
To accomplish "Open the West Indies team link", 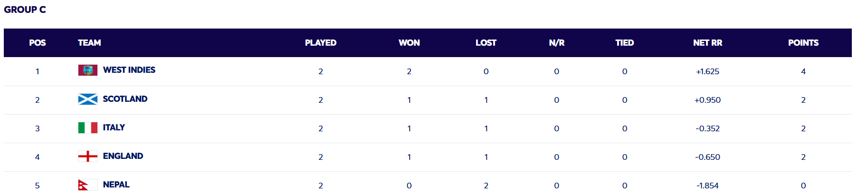I will (x=129, y=70).
